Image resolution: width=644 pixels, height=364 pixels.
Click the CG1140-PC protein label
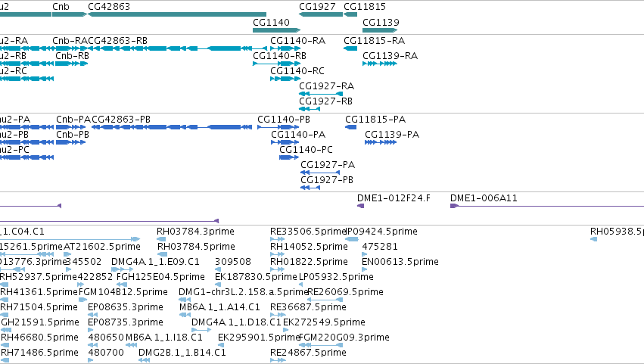coord(306,150)
